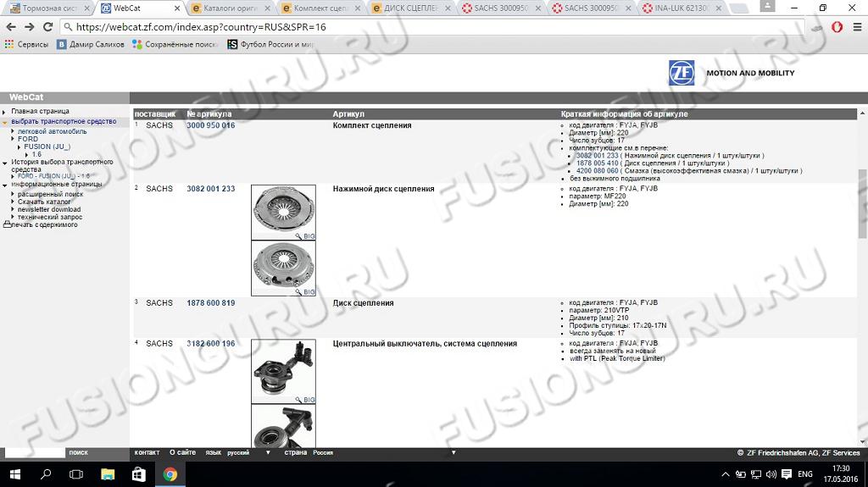Open FORD - FUSION (JU_) - 1.6 history entry
868x487 pixels.
pyautogui.click(x=53, y=176)
